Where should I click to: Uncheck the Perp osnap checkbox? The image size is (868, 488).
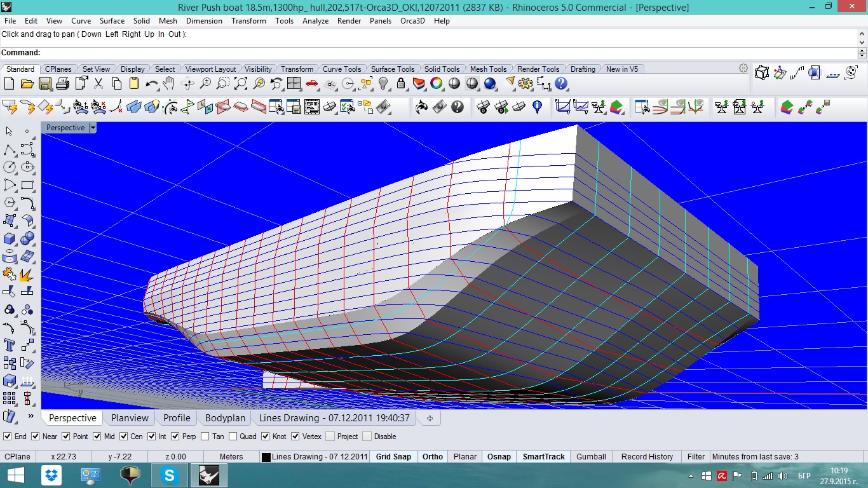tap(175, 437)
